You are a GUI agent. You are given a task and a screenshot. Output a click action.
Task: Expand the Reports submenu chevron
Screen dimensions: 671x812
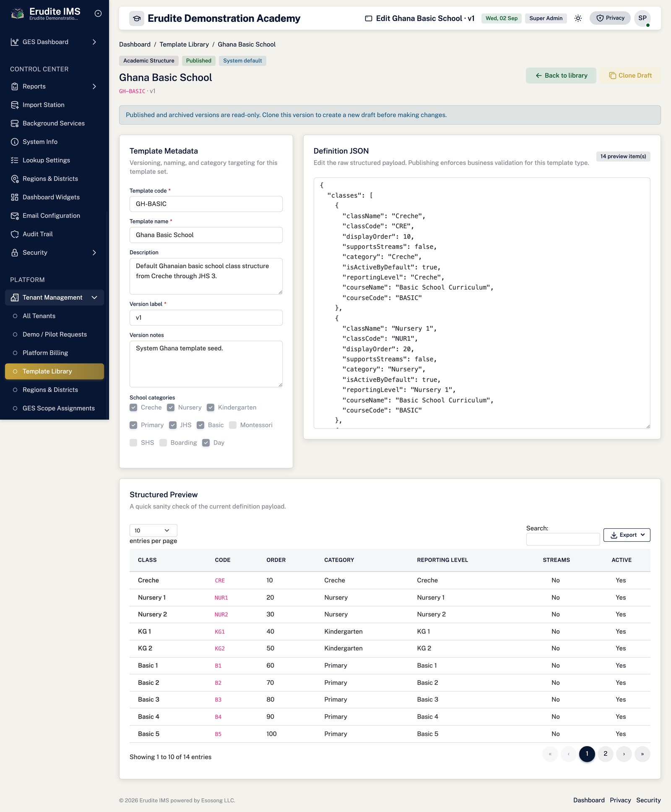coord(94,86)
